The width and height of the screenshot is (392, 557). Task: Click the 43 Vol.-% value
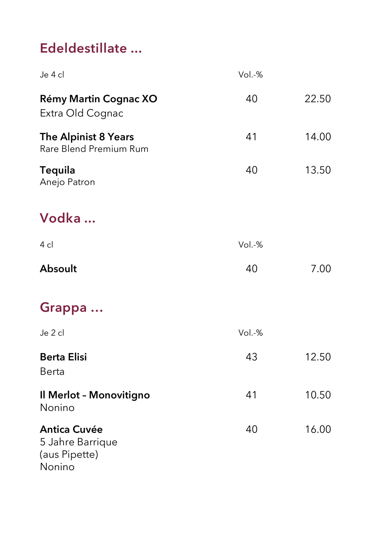(252, 357)
